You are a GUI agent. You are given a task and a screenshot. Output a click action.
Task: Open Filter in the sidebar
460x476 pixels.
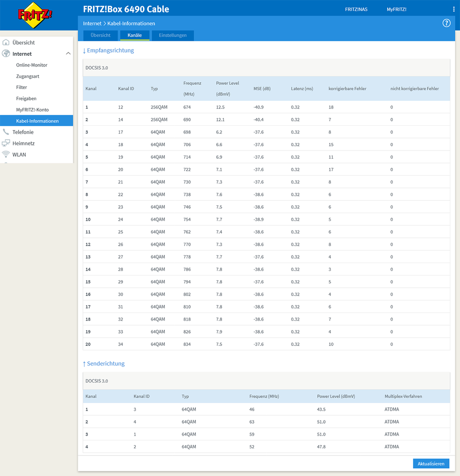[x=21, y=87]
